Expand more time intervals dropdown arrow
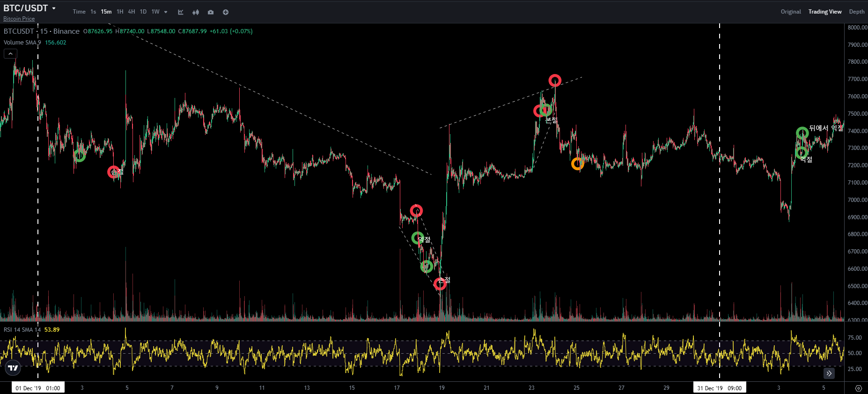 pyautogui.click(x=166, y=12)
